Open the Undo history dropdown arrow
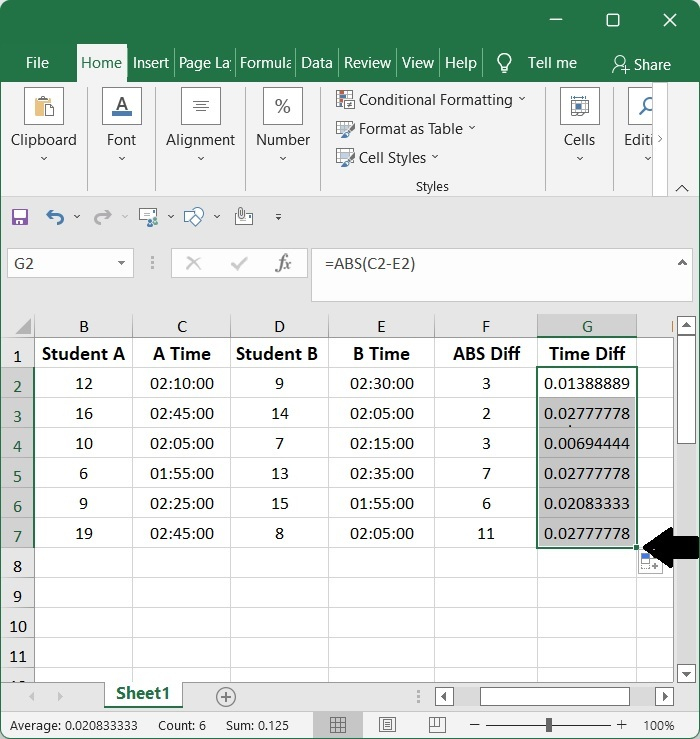The image size is (700, 739). pyautogui.click(x=77, y=217)
